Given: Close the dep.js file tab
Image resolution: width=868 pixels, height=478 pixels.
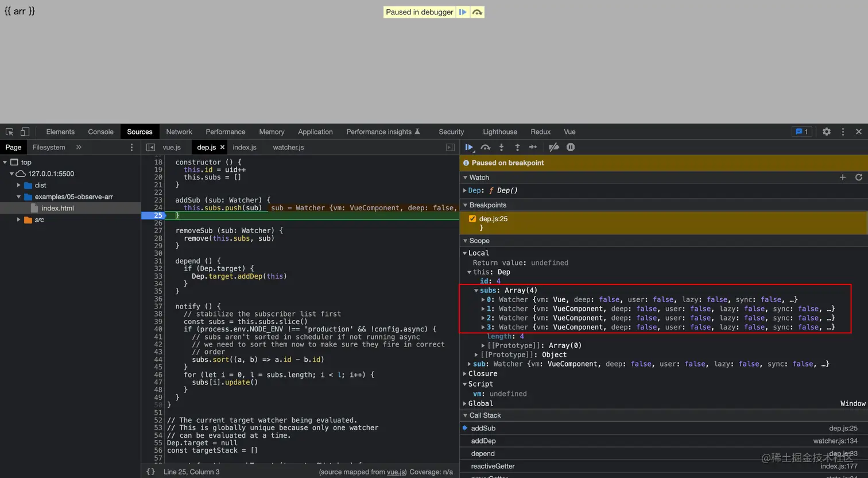Looking at the screenshot, I should [223, 148].
